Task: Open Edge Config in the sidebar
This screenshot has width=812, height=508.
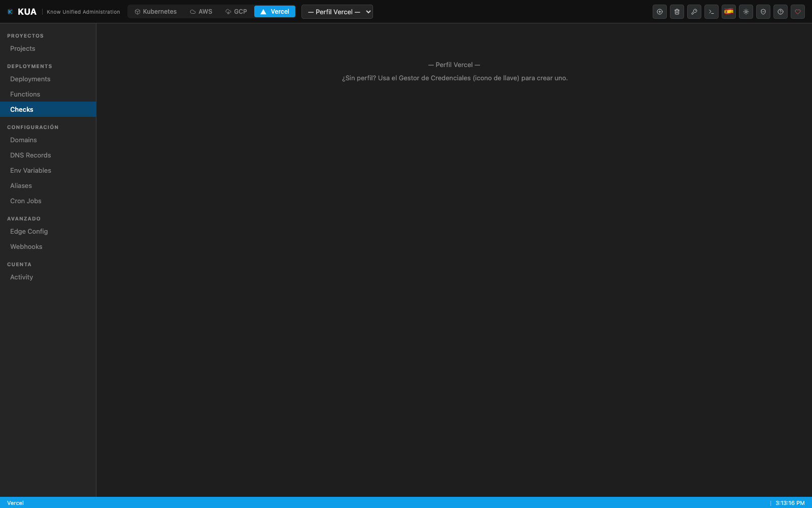Action: pos(48,232)
